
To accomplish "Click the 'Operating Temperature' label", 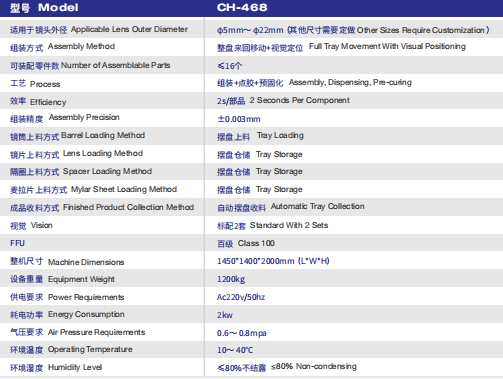I will [90, 349].
